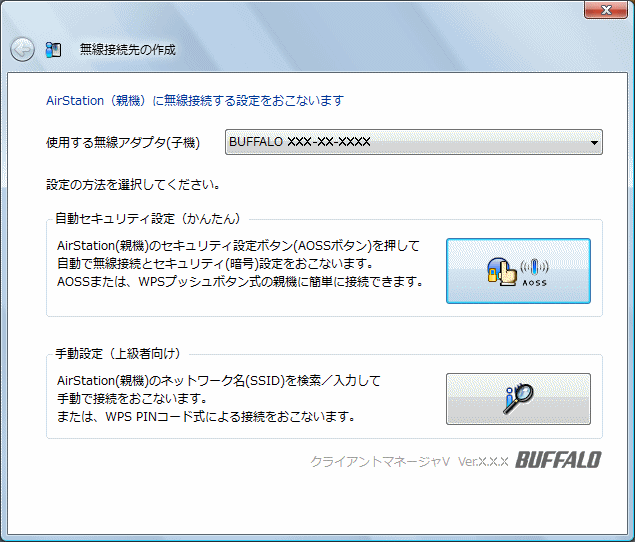Click the line 自動で無線接続とセキュリティ(暗号)設定をおこないます。
The width and height of the screenshot is (635, 542).
coord(215,264)
